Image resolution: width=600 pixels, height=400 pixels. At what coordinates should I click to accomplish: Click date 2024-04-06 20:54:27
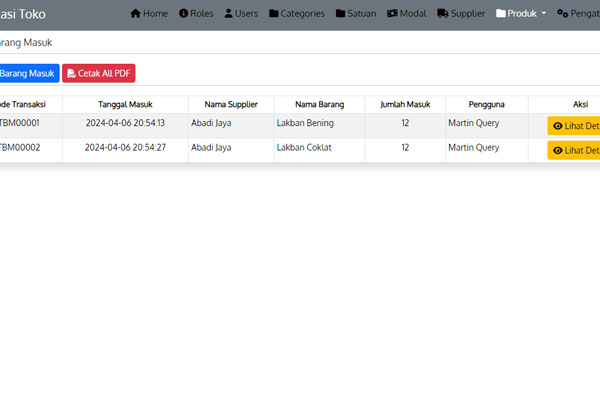(x=126, y=147)
